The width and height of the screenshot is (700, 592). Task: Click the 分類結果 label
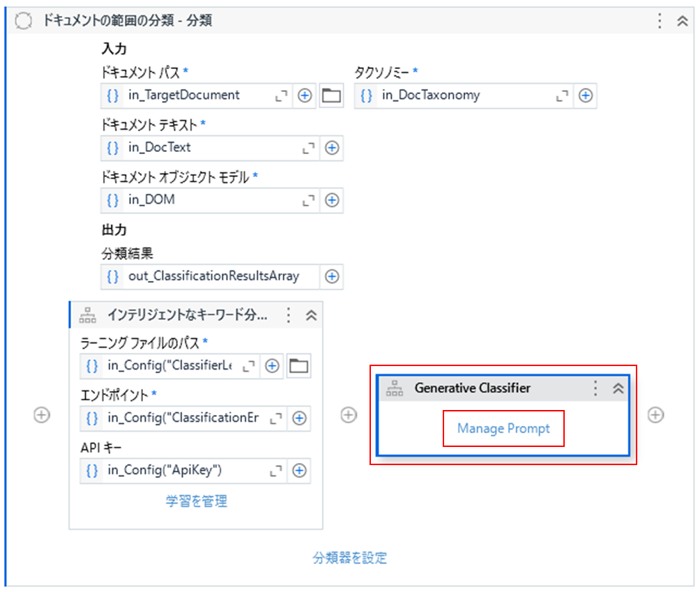click(127, 254)
